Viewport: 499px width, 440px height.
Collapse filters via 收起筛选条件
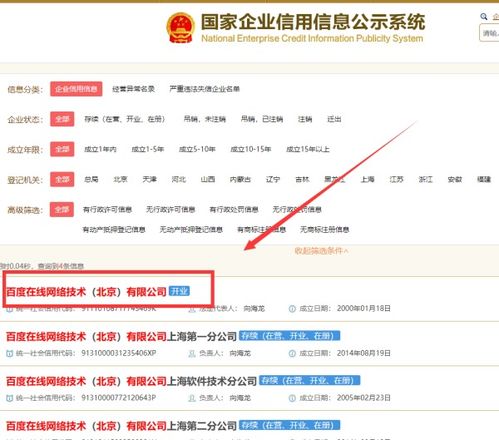tap(321, 251)
